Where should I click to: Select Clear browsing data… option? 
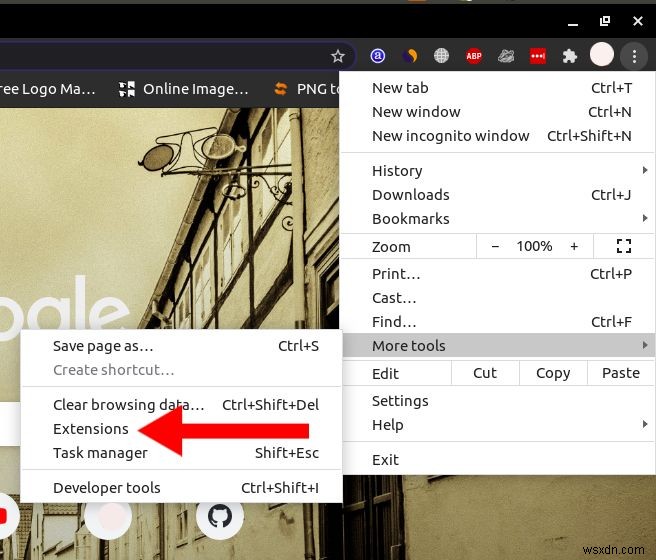coord(182,405)
